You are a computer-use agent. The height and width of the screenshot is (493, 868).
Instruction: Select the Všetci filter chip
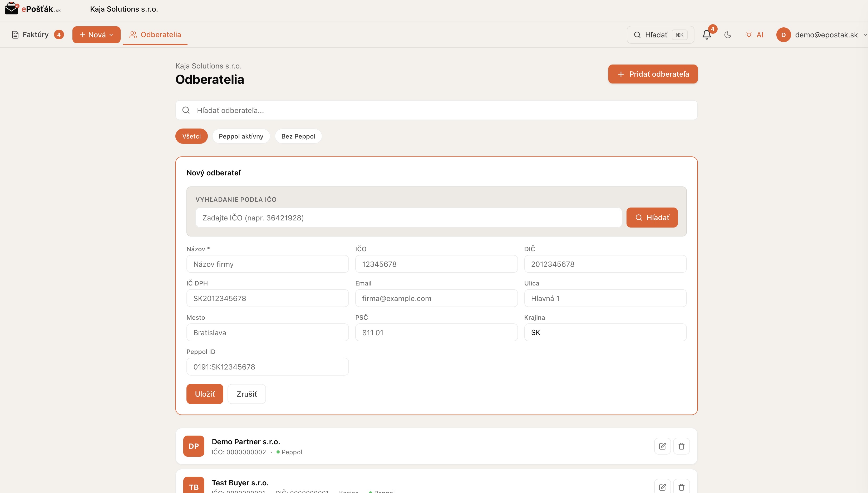click(x=191, y=136)
